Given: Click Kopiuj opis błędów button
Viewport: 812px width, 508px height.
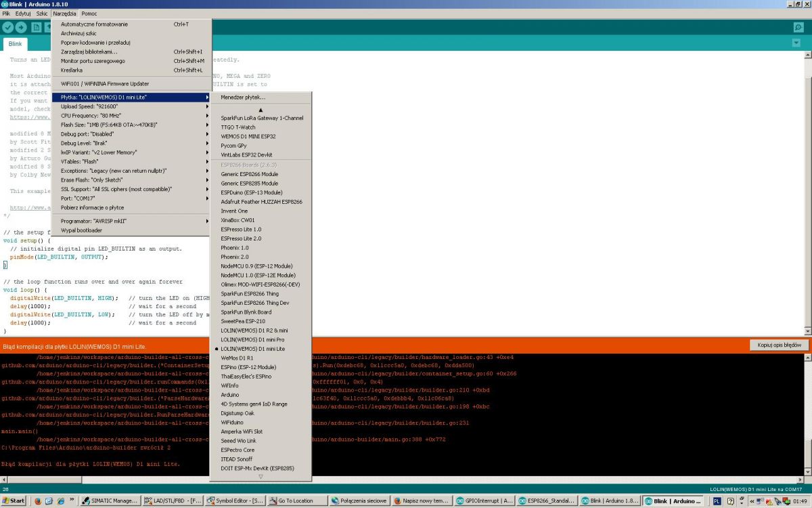Looking at the screenshot, I should tap(779, 345).
